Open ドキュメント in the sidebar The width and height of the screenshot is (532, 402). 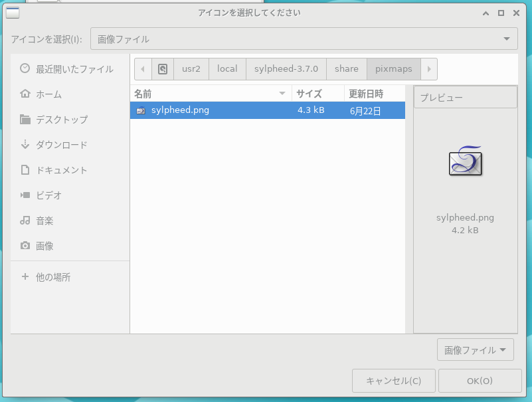tap(70, 169)
